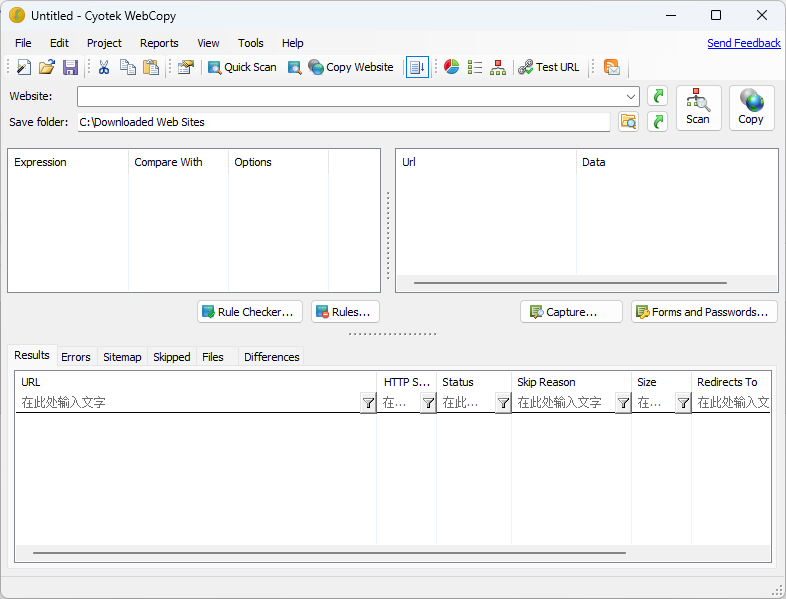The height and width of the screenshot is (599, 786).
Task: Click Copy Website in the toolbar
Action: 351,67
